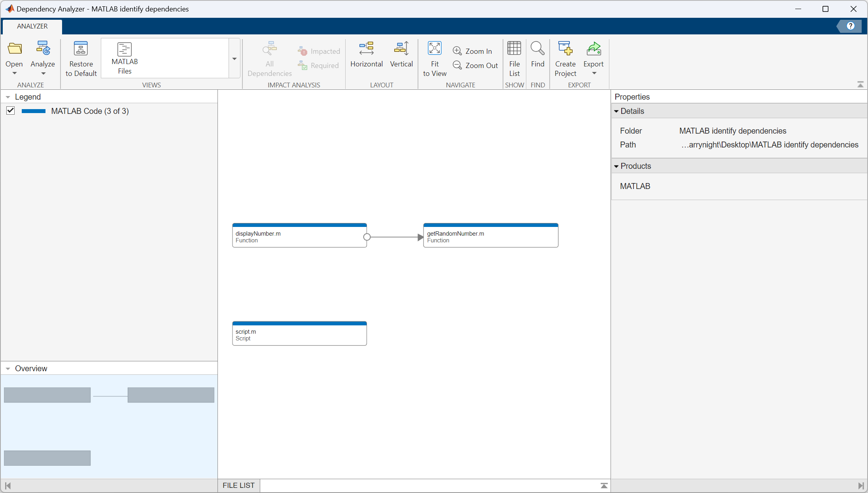Viewport: 868px width, 493px height.
Task: Click Create Project icon
Action: coord(565,49)
